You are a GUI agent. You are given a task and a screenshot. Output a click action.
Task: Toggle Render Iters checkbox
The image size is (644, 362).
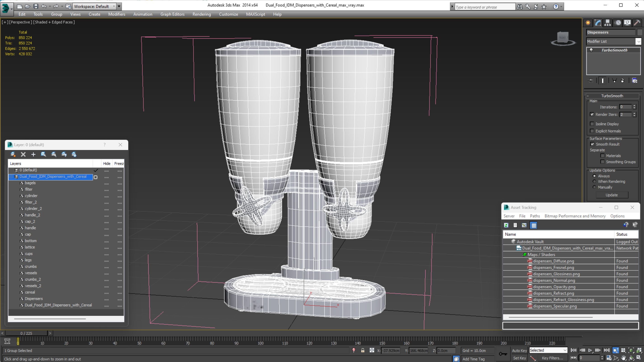[x=592, y=114]
